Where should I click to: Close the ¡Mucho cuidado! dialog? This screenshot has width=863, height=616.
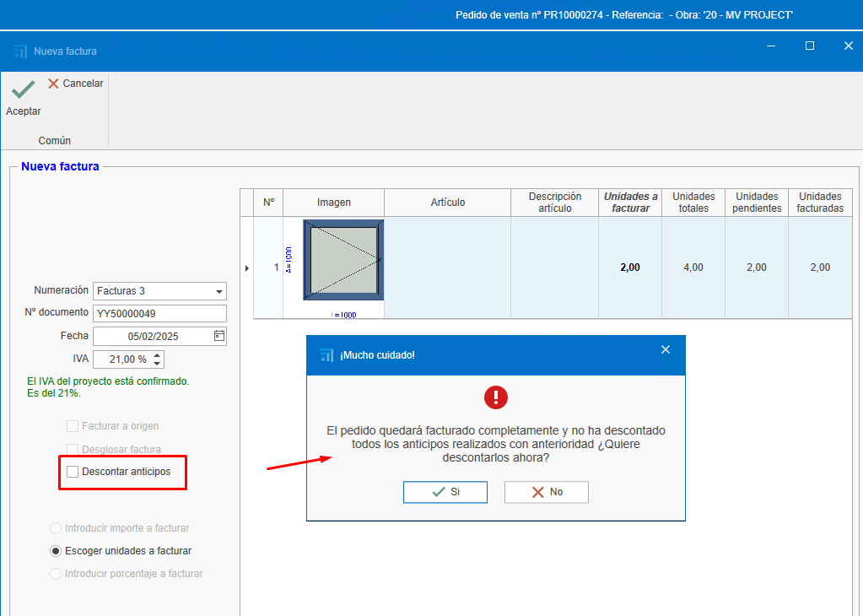coord(666,349)
